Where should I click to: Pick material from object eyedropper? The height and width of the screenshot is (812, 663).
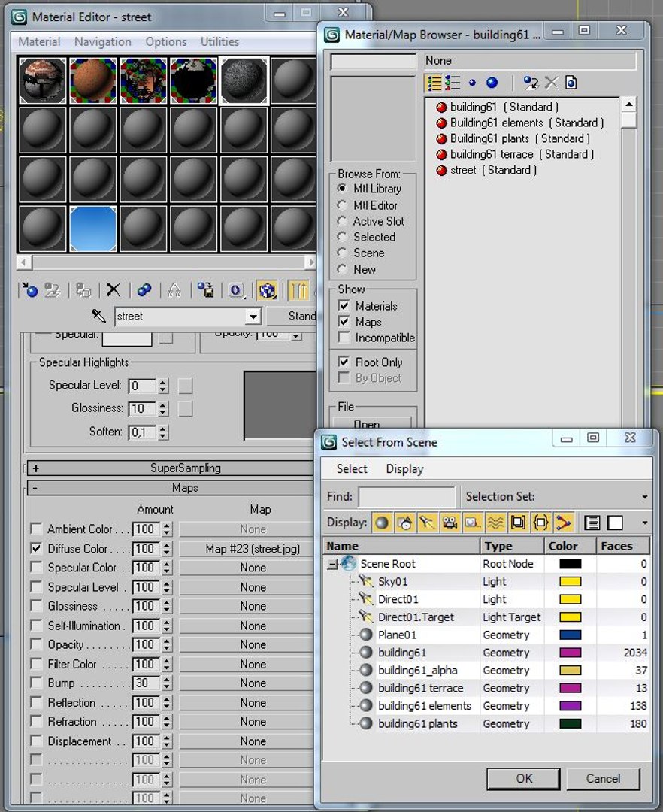[99, 316]
